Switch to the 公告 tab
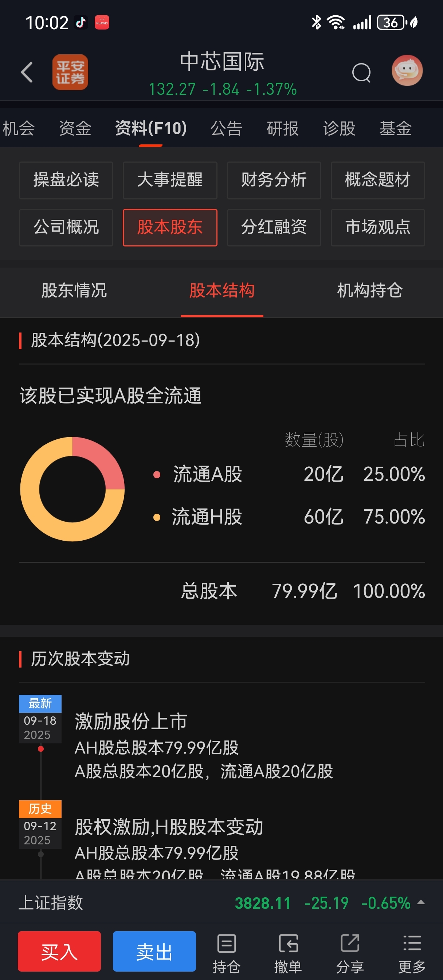 point(226,128)
